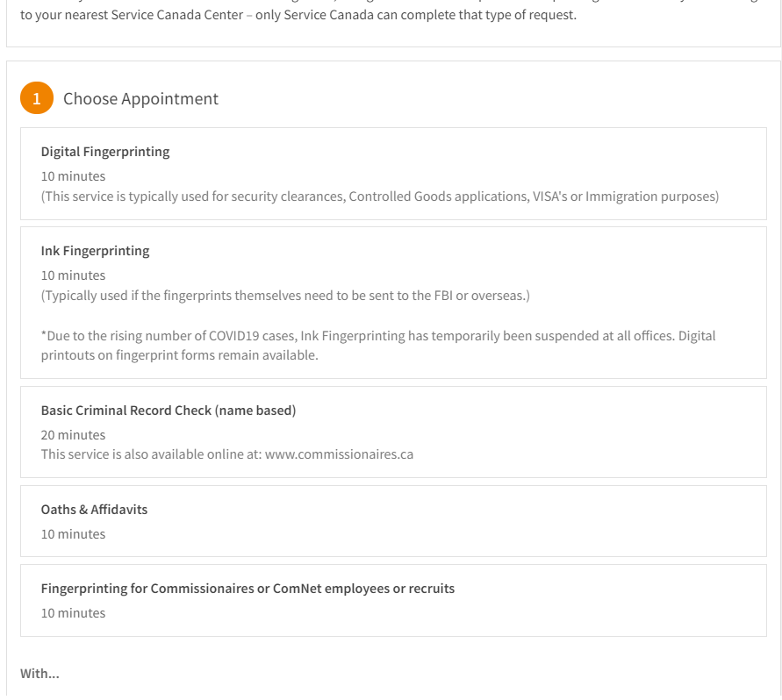
Task: Click the orange step 1 badge
Action: pos(36,97)
